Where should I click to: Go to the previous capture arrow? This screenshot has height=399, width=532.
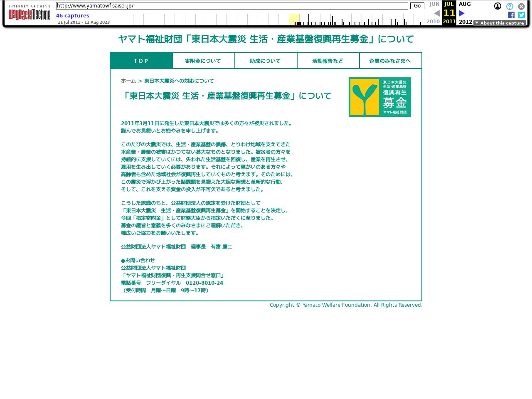437,13
